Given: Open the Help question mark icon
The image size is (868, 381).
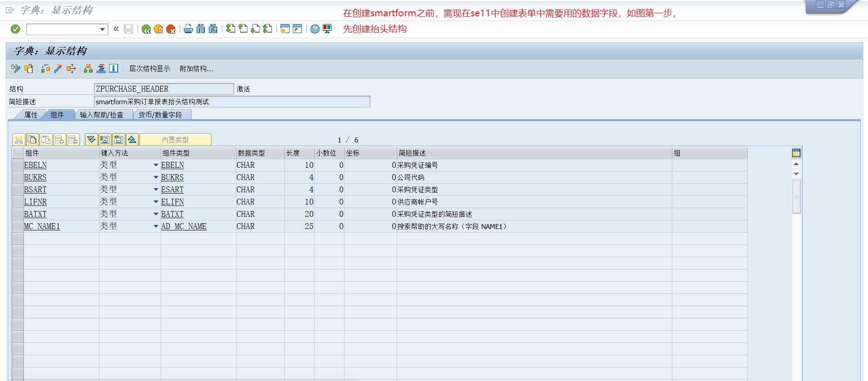Looking at the screenshot, I should click(x=315, y=29).
